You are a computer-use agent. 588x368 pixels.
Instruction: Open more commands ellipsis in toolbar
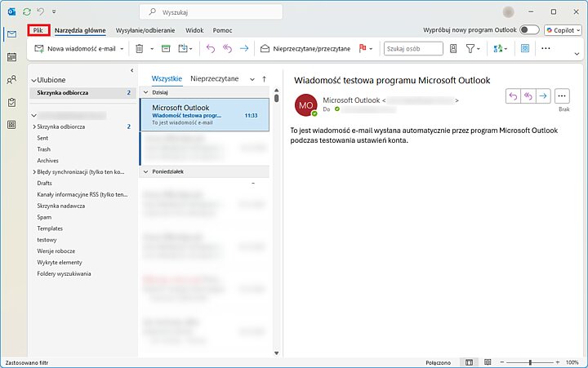546,48
